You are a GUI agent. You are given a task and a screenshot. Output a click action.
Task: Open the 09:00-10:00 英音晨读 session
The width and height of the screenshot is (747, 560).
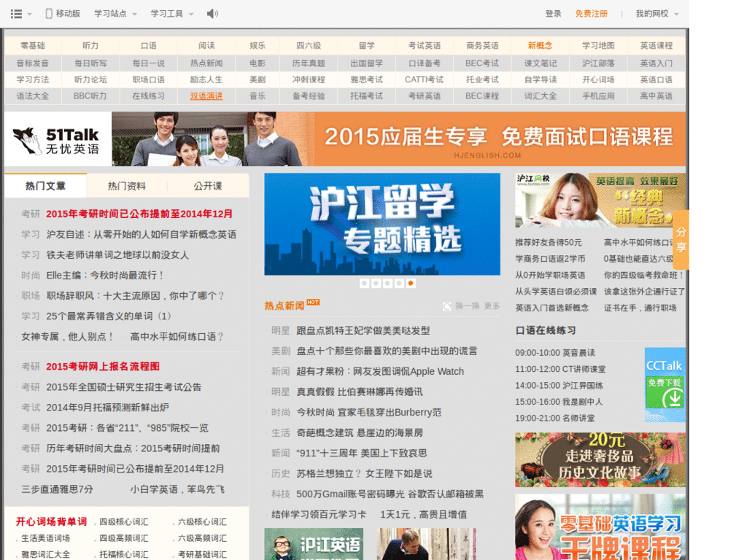pyautogui.click(x=555, y=353)
